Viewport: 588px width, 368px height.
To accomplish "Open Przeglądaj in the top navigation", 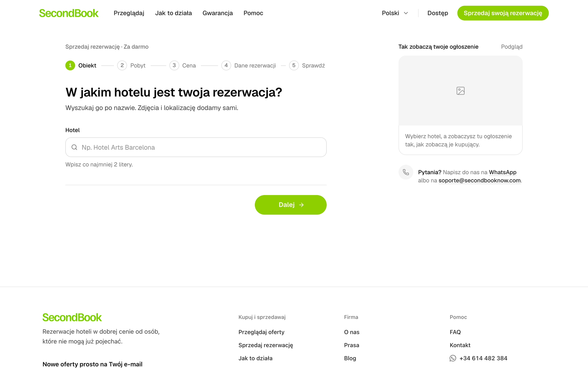I will (x=129, y=13).
